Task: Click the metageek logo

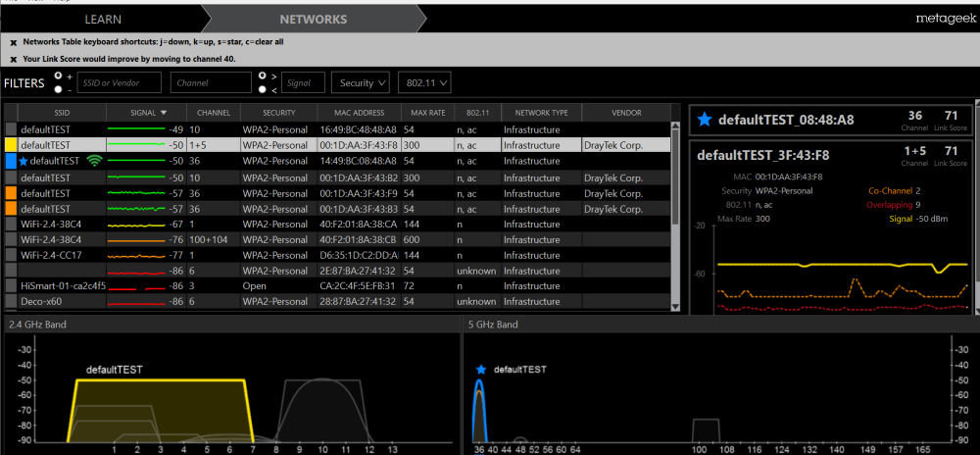Action: pyautogui.click(x=942, y=19)
